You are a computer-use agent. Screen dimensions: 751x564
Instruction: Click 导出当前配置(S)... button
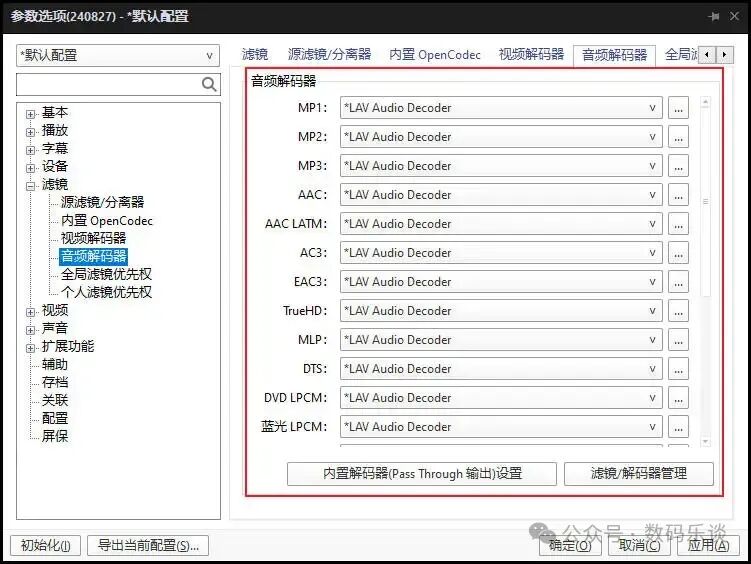pyautogui.click(x=148, y=545)
